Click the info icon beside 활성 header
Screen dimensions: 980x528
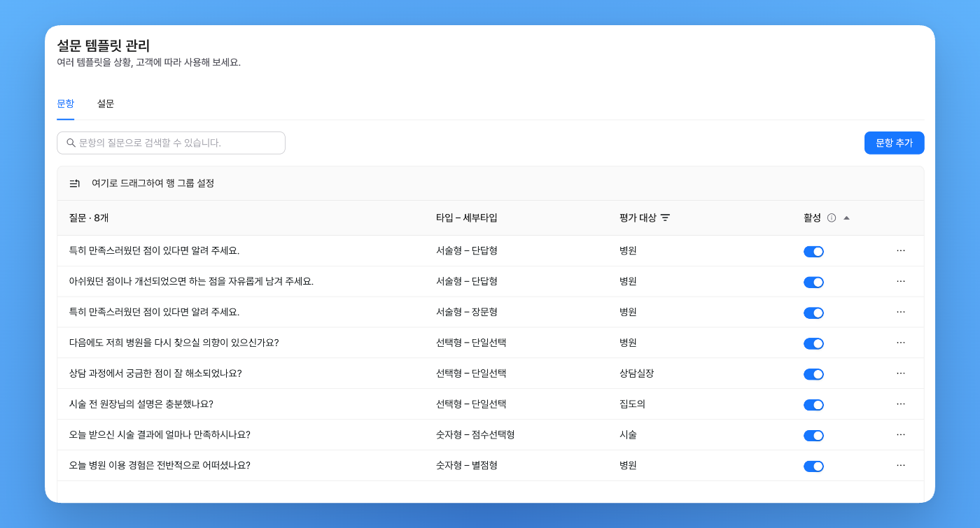(x=832, y=217)
